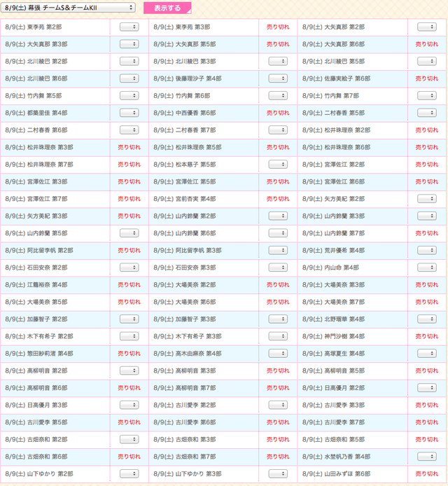This screenshot has height=486, width=448.
Task: Open the 8/9(土) 幕張 チームS&チームKII event selector
Action: [68, 8]
